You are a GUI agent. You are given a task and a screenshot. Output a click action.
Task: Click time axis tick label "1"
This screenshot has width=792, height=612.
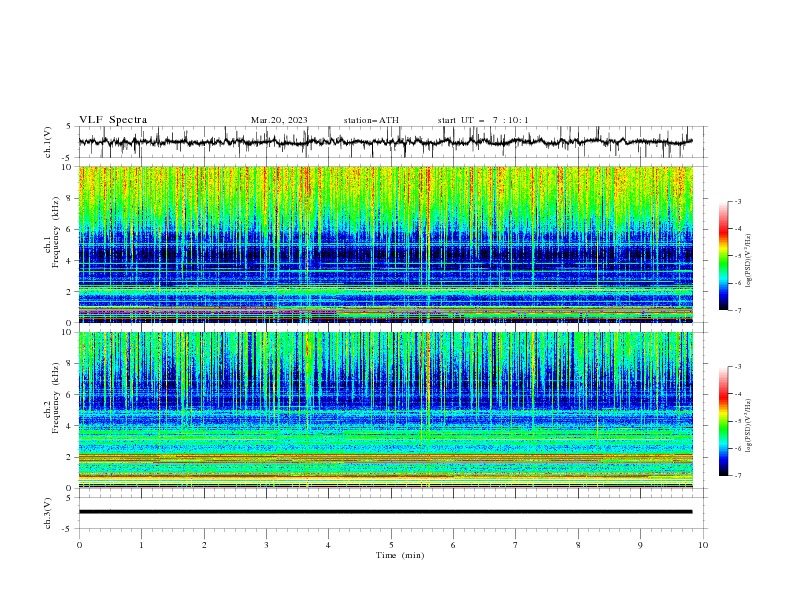[141, 545]
